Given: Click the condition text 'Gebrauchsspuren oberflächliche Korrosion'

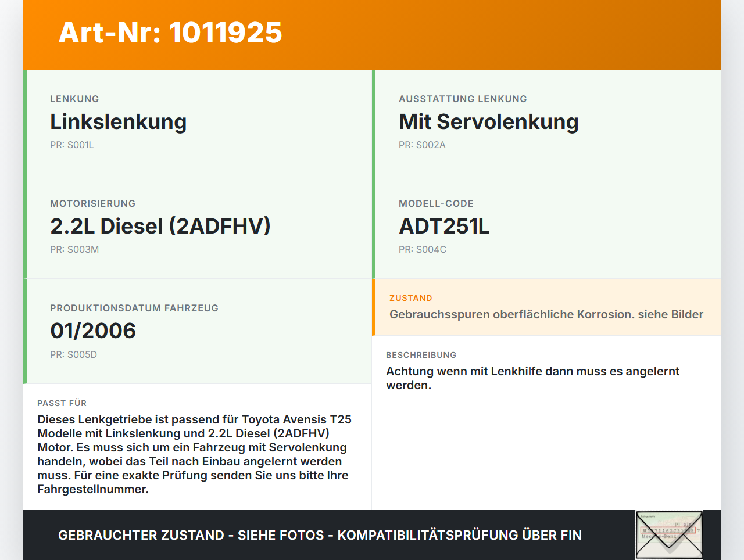Looking at the screenshot, I should click(x=512, y=314).
